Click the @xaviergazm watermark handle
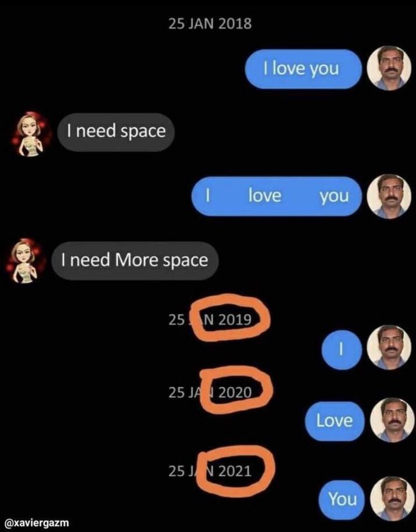This screenshot has height=532, width=416. 35,523
